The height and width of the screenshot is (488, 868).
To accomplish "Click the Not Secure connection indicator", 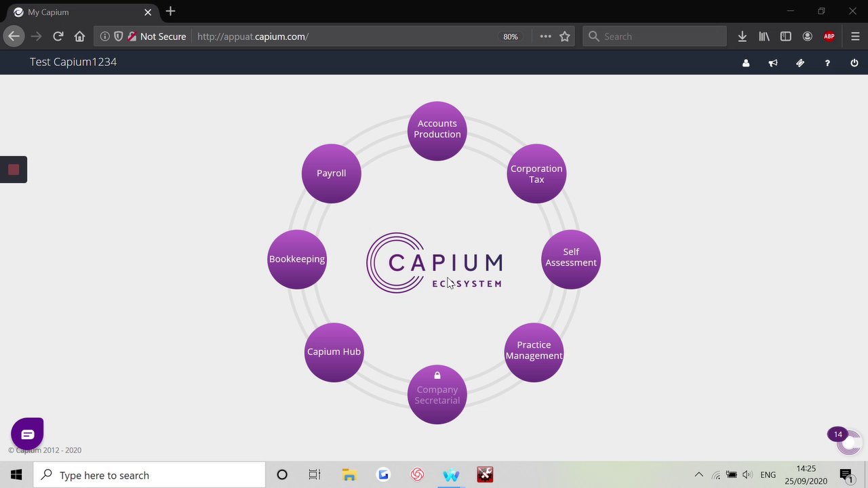I will point(157,37).
